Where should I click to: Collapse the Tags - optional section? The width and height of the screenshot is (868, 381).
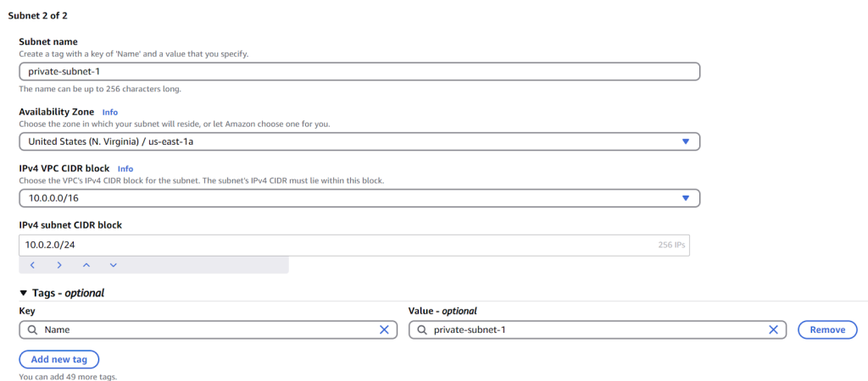click(x=62, y=293)
